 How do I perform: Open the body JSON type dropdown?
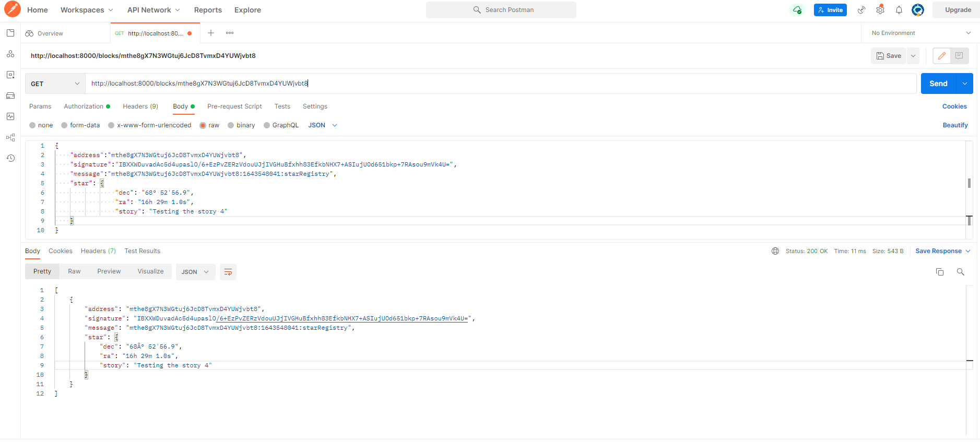[323, 125]
